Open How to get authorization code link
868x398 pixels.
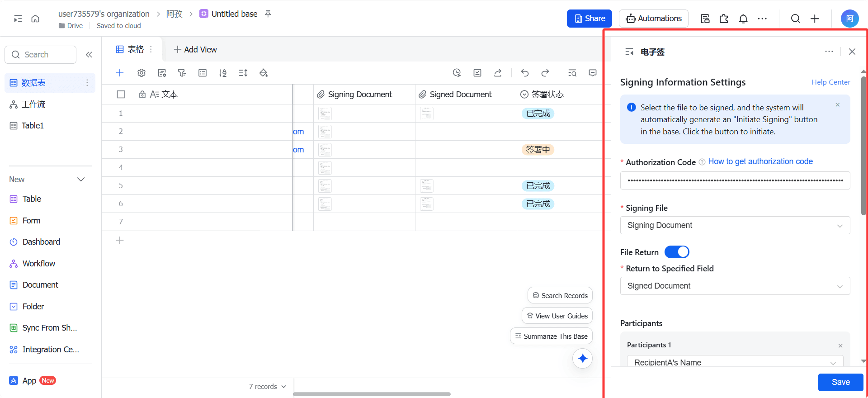coord(760,161)
